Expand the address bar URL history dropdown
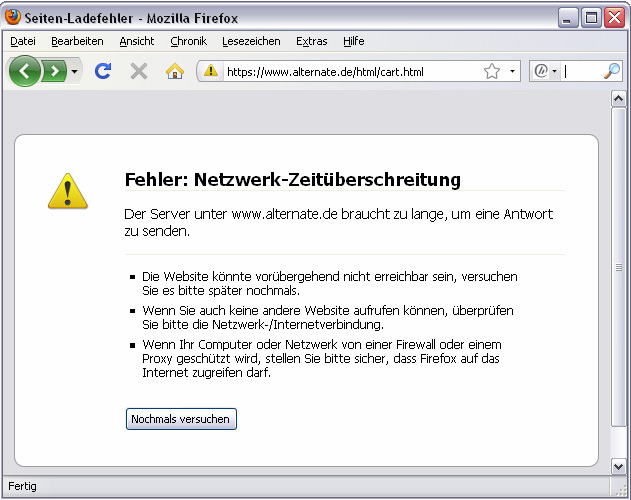 click(513, 71)
